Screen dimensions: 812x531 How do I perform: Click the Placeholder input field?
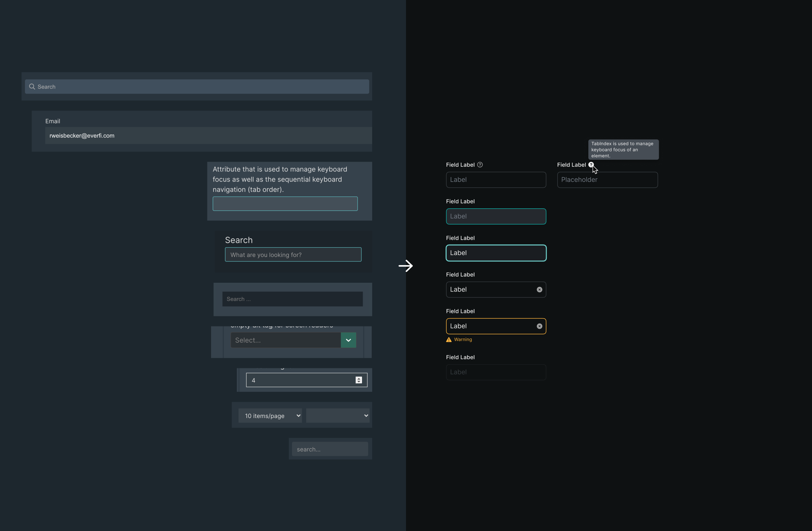pyautogui.click(x=607, y=180)
